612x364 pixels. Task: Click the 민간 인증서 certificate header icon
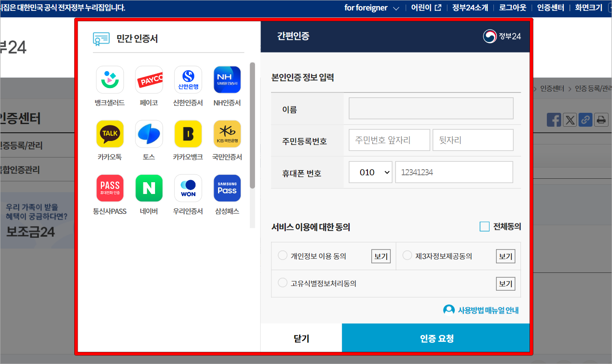[x=101, y=39]
